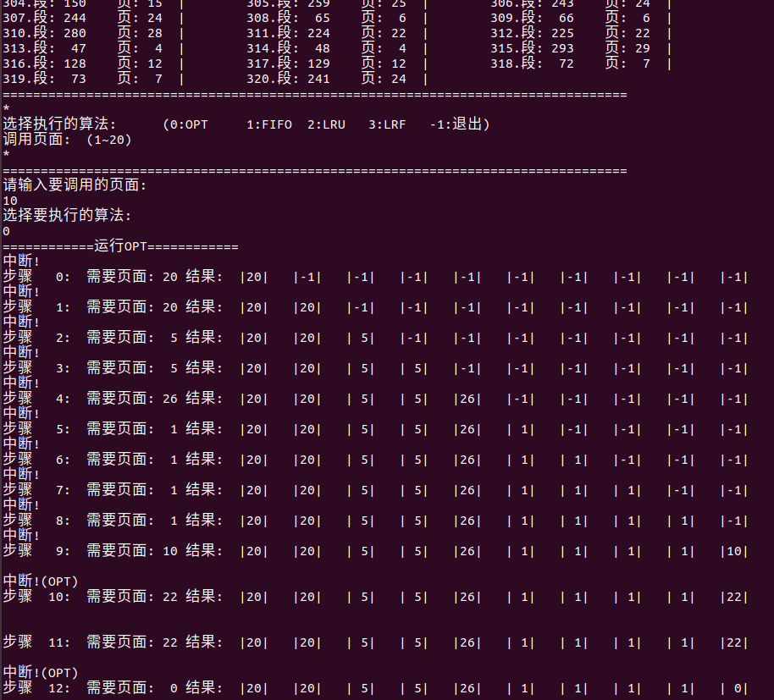
Task: Click '308.段: 65' entry
Action: pyautogui.click(x=288, y=18)
